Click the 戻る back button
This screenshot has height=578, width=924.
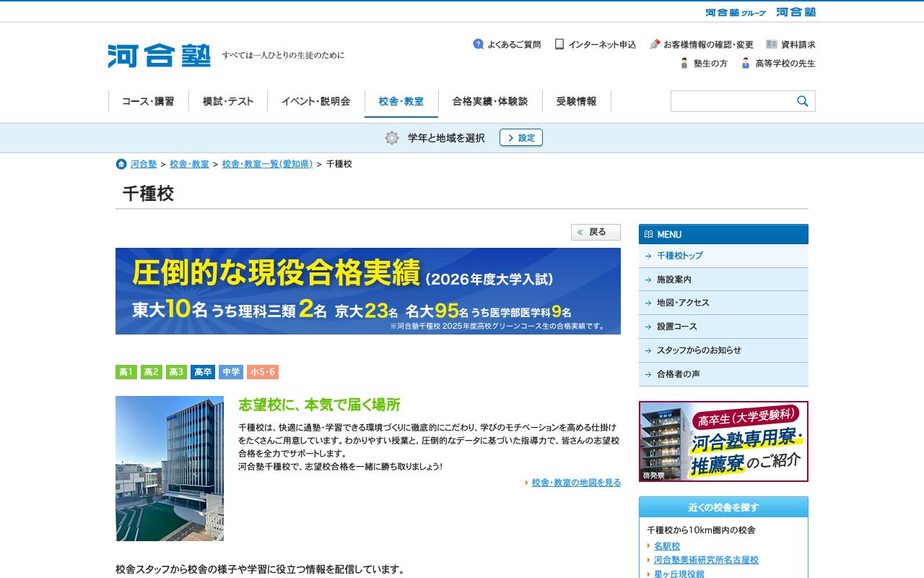point(596,232)
